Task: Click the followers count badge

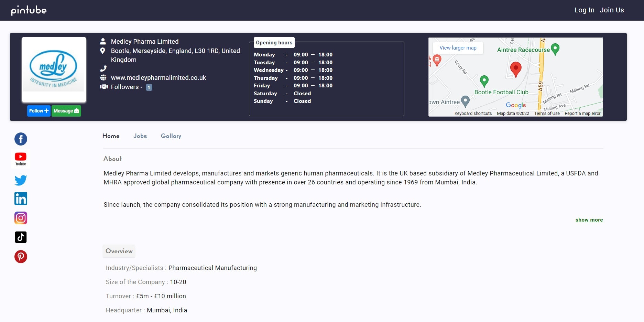Action: pos(149,87)
